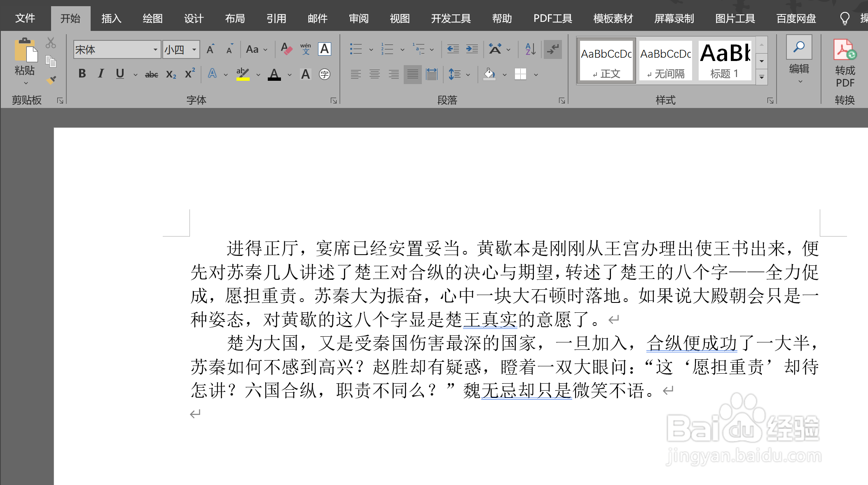Click the paragraph shading paint bucket icon
Screen dimensions: 868x485
(x=489, y=74)
